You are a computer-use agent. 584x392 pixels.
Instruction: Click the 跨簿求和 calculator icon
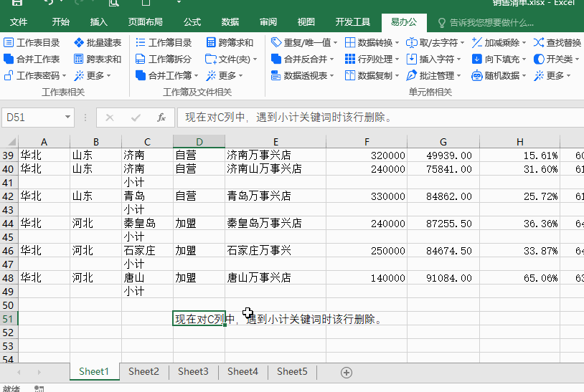click(x=211, y=42)
